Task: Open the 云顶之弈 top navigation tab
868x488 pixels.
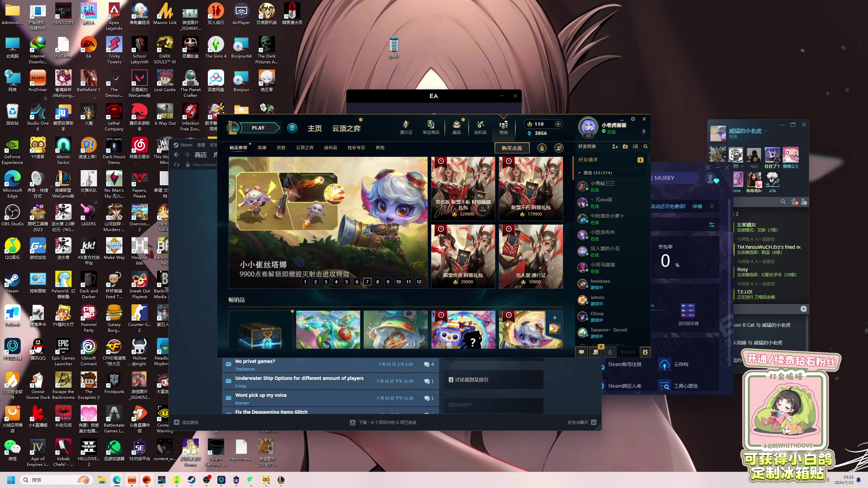Action: [x=346, y=128]
